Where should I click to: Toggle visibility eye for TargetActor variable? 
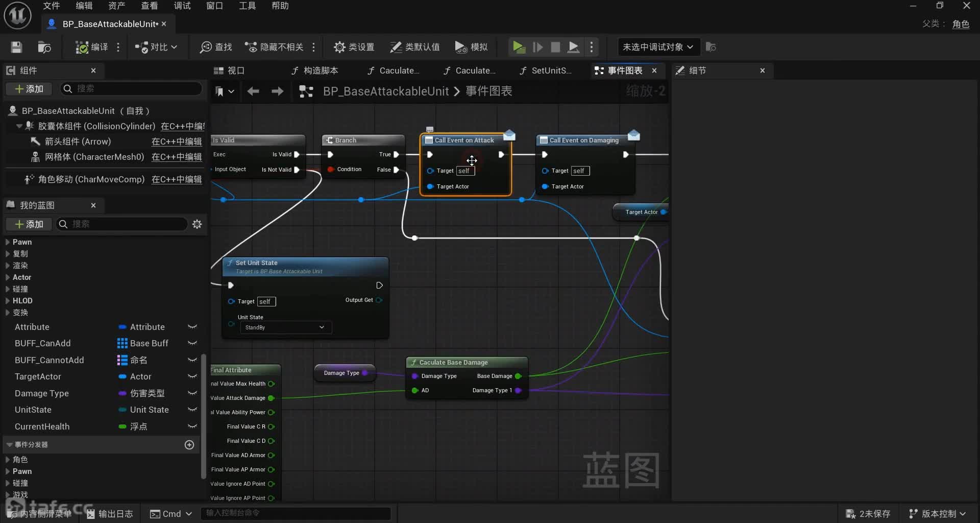click(192, 376)
